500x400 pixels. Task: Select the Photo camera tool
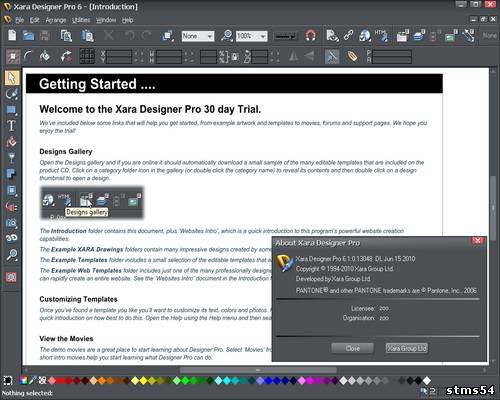[12, 223]
